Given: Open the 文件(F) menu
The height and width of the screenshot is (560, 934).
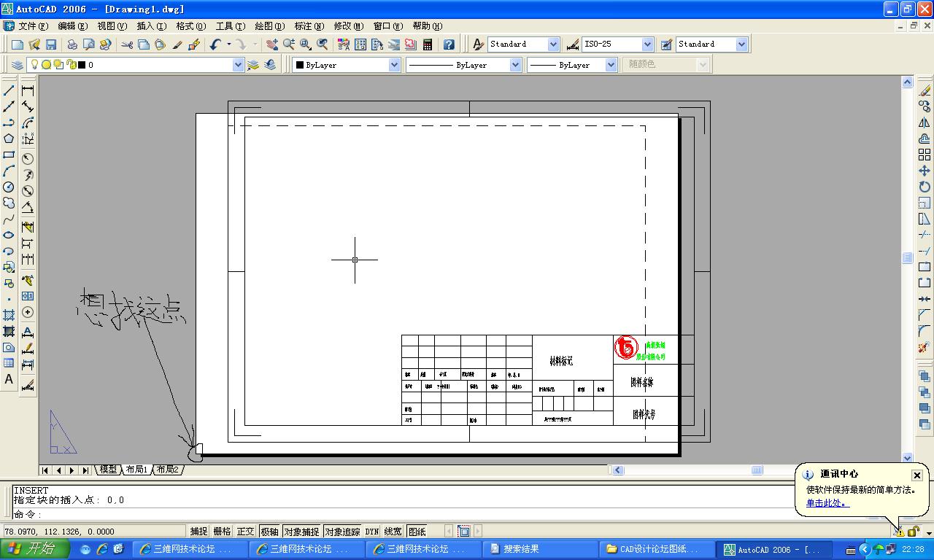Looking at the screenshot, I should (x=33, y=26).
